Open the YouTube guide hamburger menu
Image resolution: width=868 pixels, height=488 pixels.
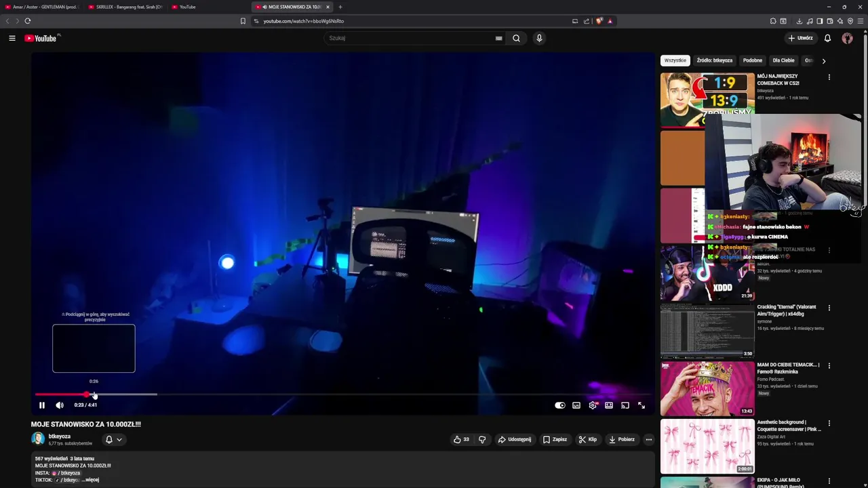click(12, 38)
